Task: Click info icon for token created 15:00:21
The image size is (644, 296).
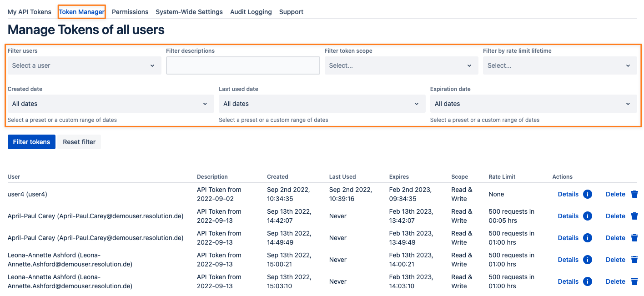Action: click(588, 260)
